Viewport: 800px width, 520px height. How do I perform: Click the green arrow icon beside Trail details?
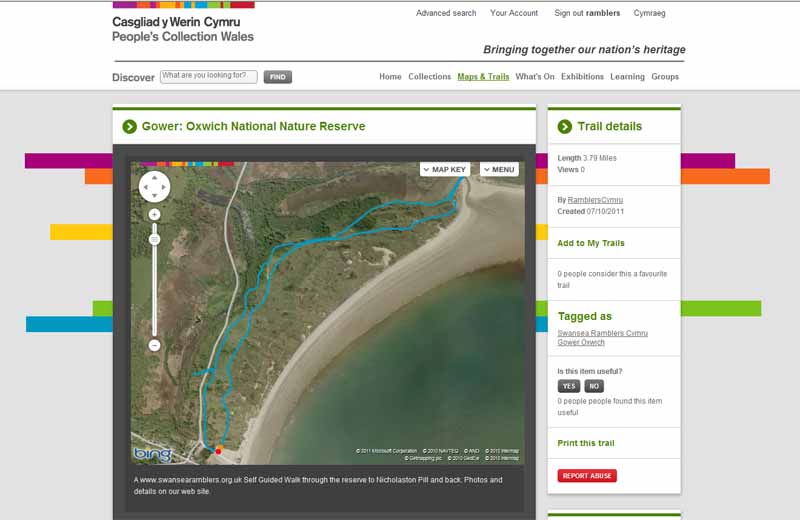click(565, 127)
